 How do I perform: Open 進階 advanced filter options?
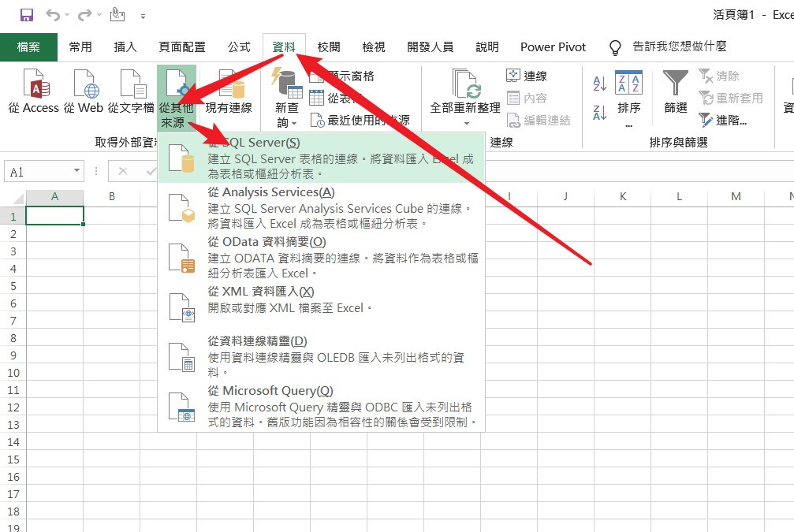(x=722, y=121)
